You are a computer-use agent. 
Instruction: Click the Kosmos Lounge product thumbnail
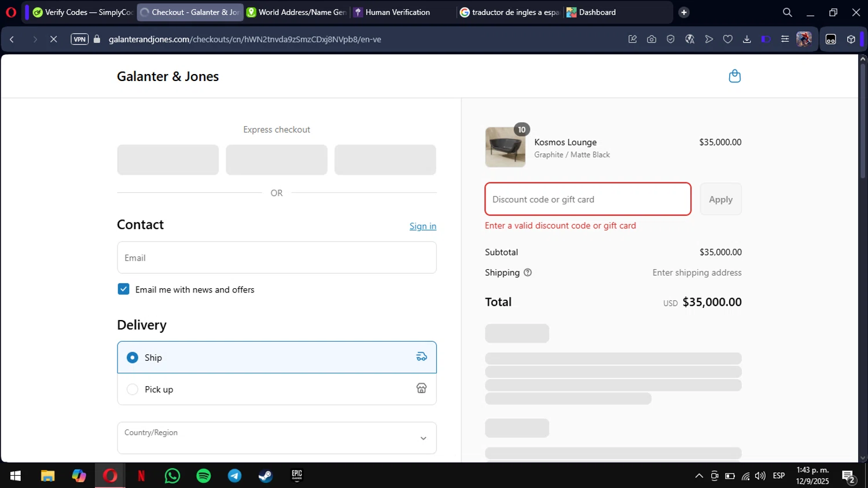[505, 147]
